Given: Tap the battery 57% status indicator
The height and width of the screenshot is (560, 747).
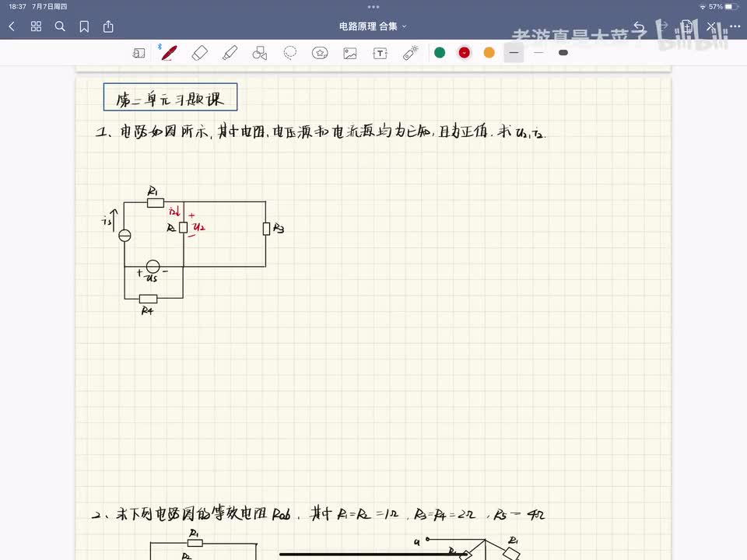Looking at the screenshot, I should tap(723, 7).
